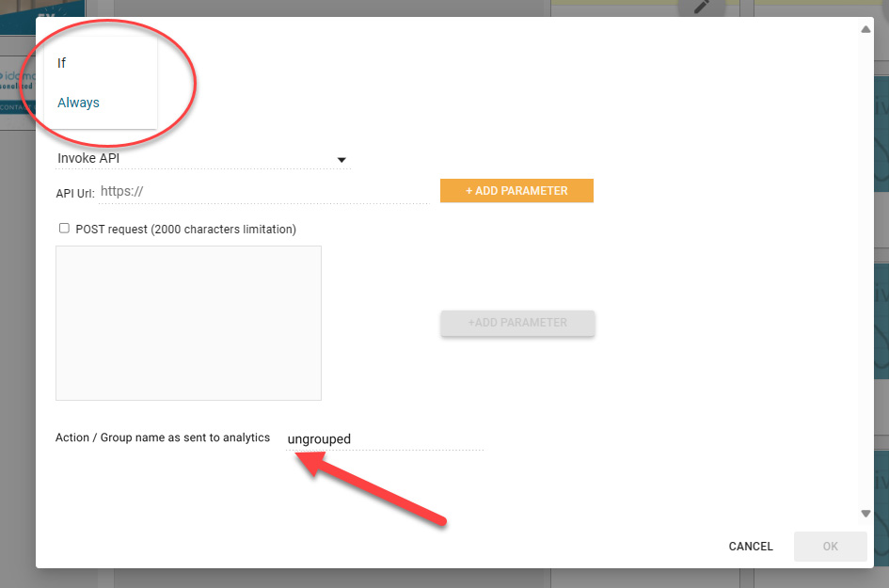Enable the POST request checkbox
This screenshot has width=889, height=588.
64,228
